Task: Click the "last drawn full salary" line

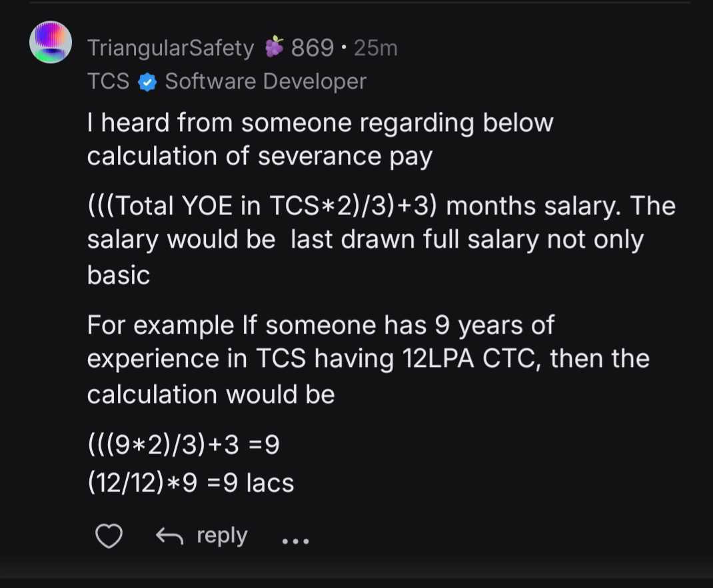Action: pos(415,240)
